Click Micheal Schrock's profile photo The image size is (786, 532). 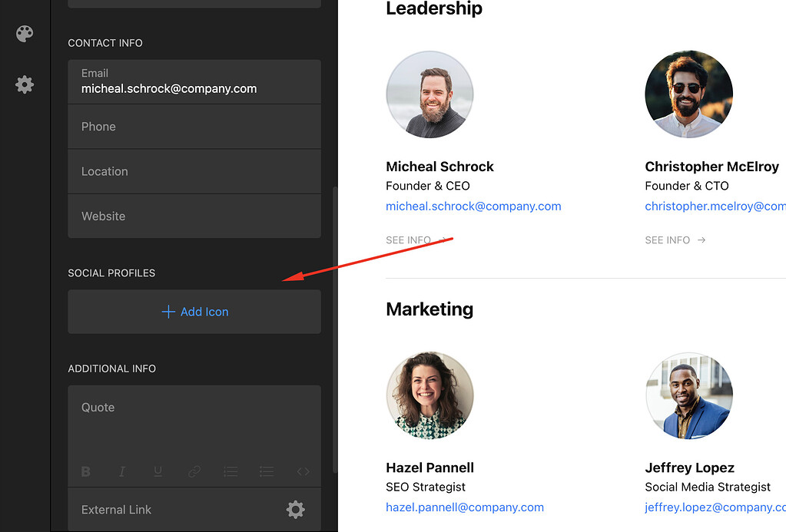click(x=429, y=94)
